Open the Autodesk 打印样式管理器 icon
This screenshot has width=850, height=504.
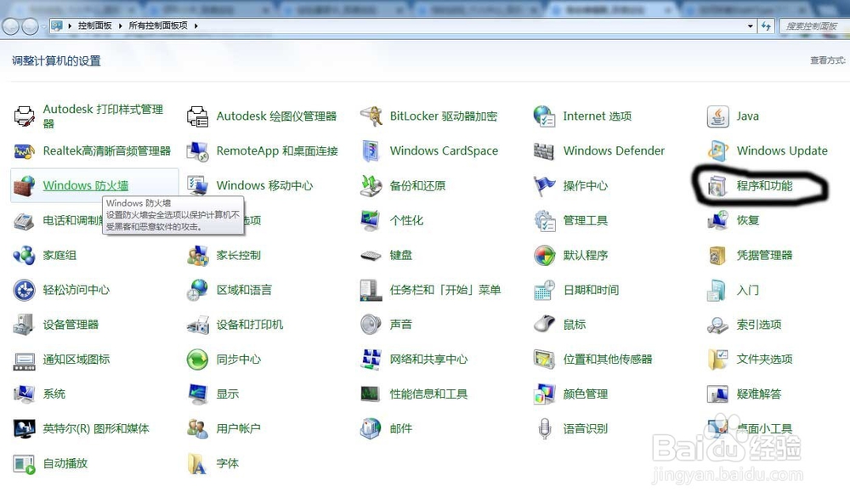pyautogui.click(x=24, y=116)
